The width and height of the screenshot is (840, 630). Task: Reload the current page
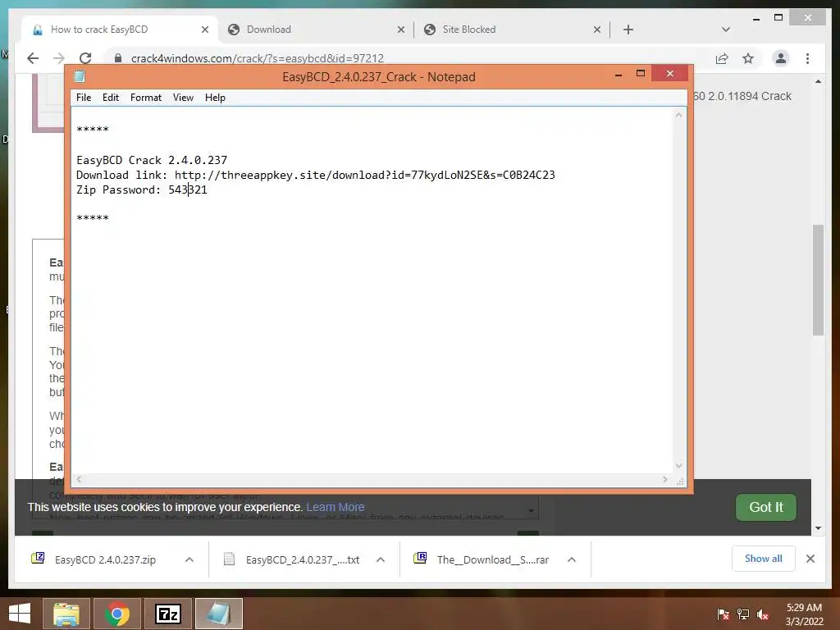(x=85, y=58)
